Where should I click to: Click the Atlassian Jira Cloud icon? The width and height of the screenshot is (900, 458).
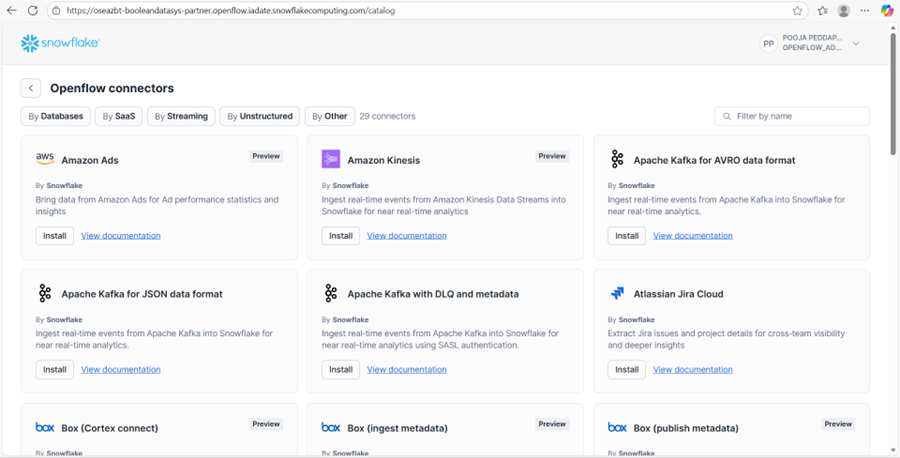point(617,294)
